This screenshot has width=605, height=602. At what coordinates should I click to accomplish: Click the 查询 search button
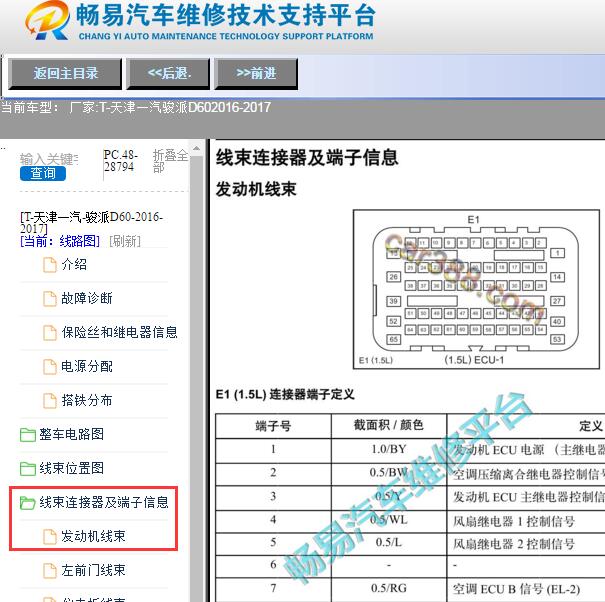(43, 173)
